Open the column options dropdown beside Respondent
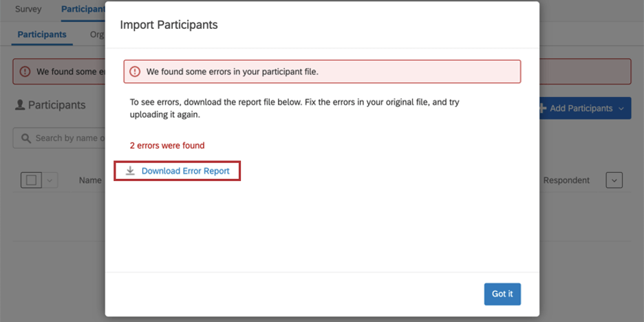This screenshot has height=322, width=644. [x=614, y=180]
